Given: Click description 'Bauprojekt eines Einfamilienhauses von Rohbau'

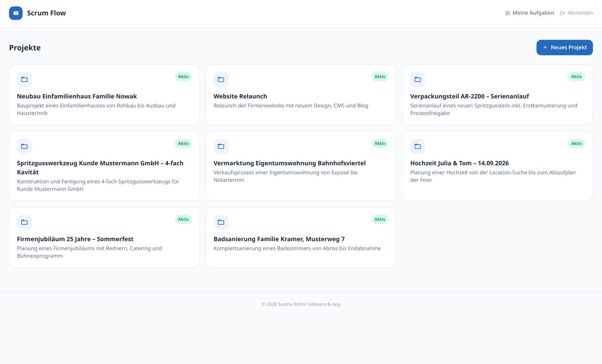Looking at the screenshot, I should (x=96, y=109).
